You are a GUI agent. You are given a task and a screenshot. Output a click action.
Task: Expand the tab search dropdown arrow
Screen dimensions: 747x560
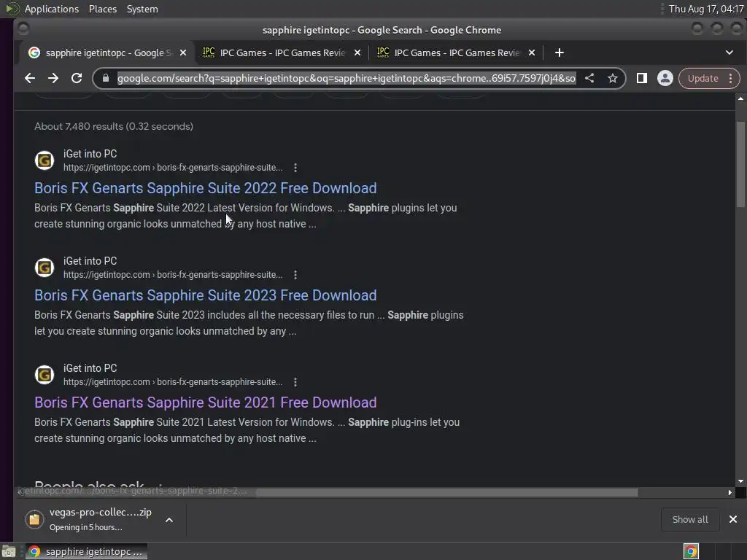pos(729,52)
